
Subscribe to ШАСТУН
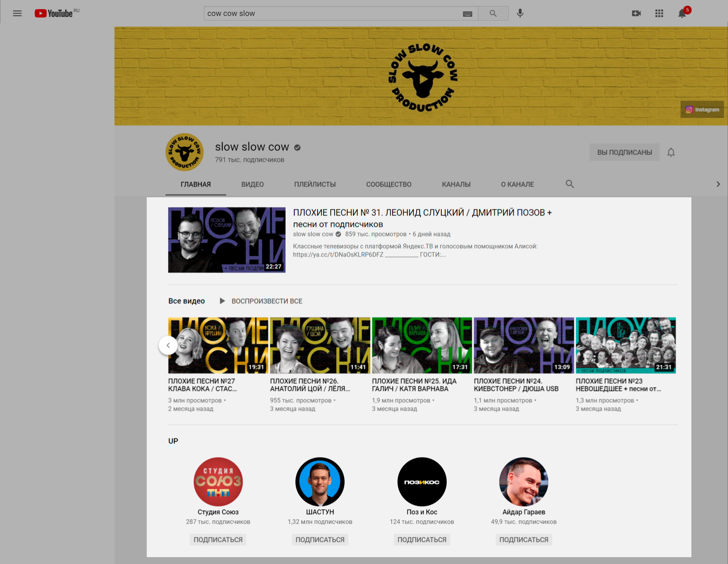(320, 540)
